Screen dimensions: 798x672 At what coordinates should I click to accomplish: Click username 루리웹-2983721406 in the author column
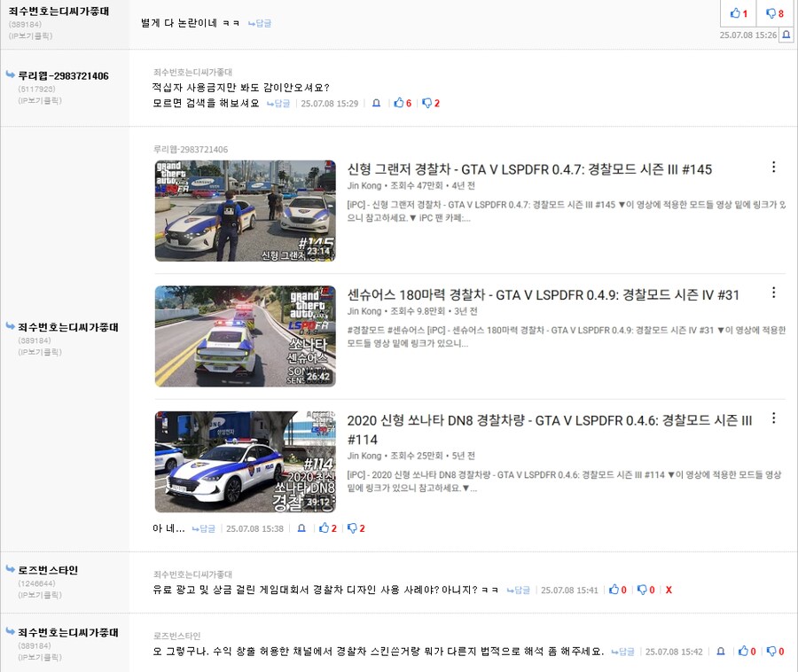[64, 75]
